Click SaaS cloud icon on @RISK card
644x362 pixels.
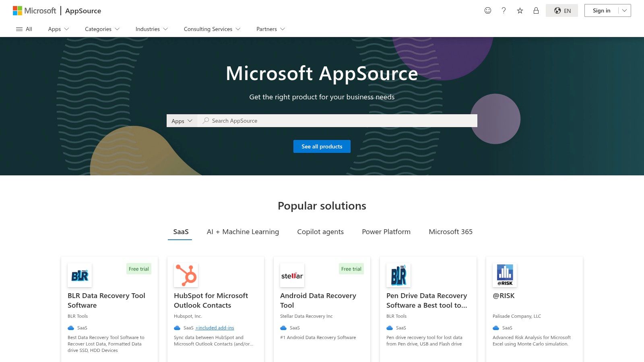pyautogui.click(x=496, y=328)
